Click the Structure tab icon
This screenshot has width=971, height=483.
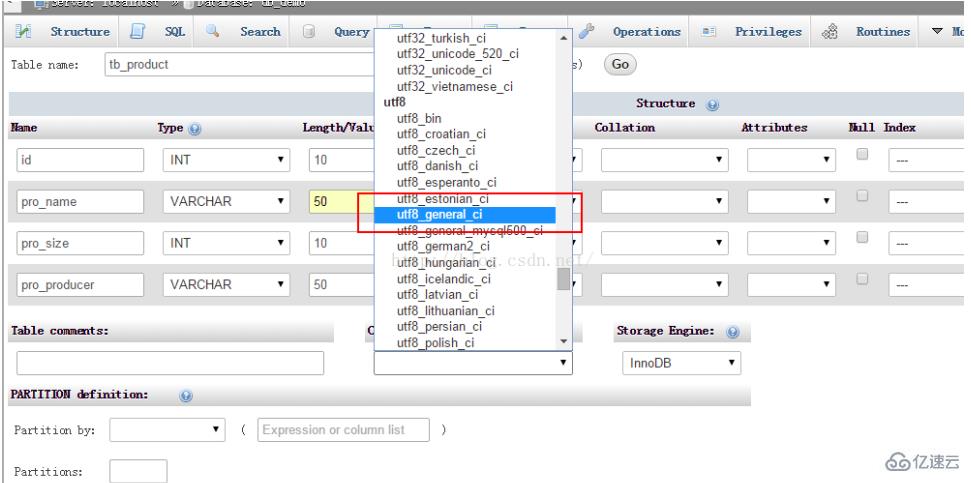(x=23, y=31)
